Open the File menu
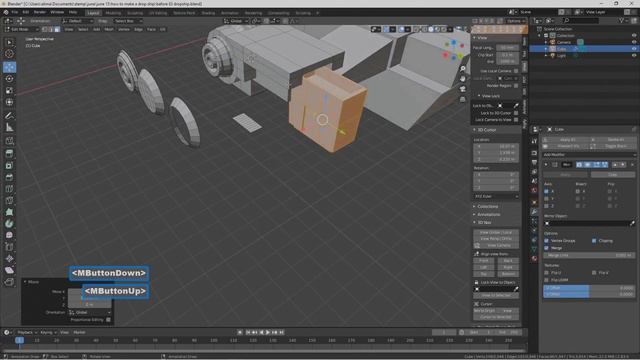 coord(15,12)
